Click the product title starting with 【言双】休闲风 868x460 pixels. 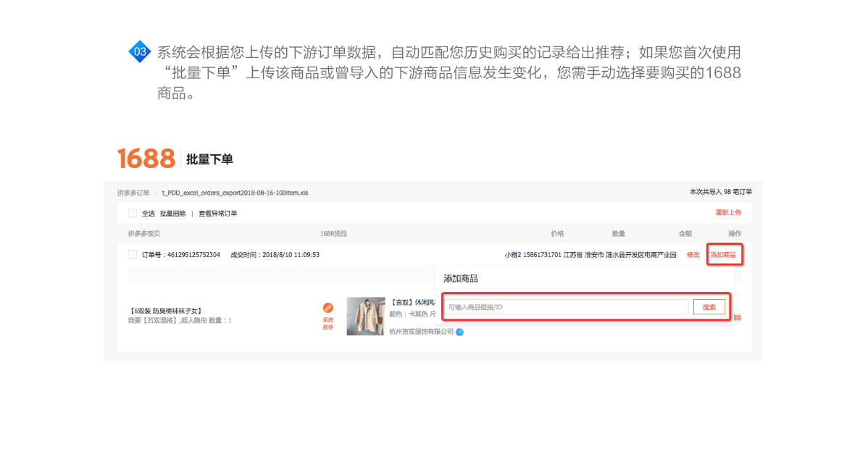[412, 303]
